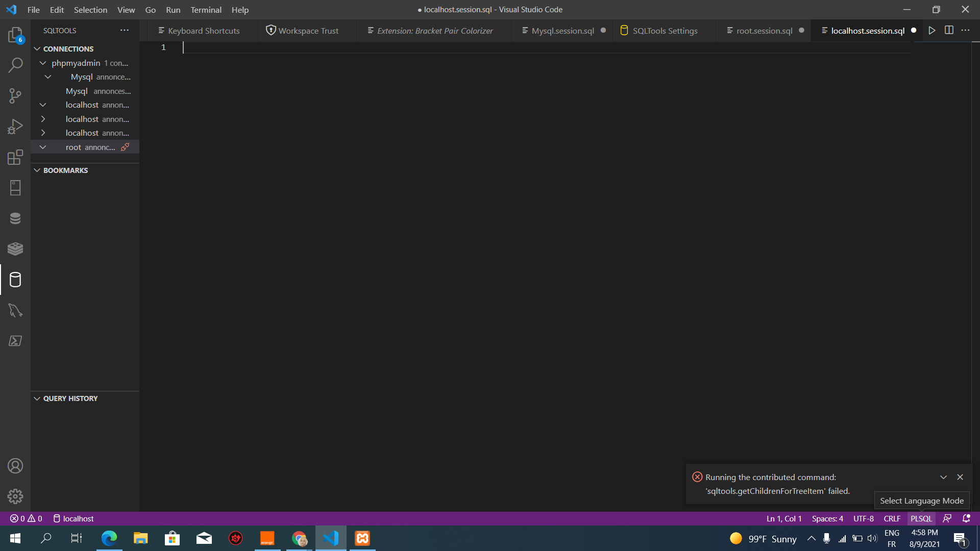Click the localhost connection in status bar
Image resolution: width=980 pixels, height=551 pixels.
point(73,518)
